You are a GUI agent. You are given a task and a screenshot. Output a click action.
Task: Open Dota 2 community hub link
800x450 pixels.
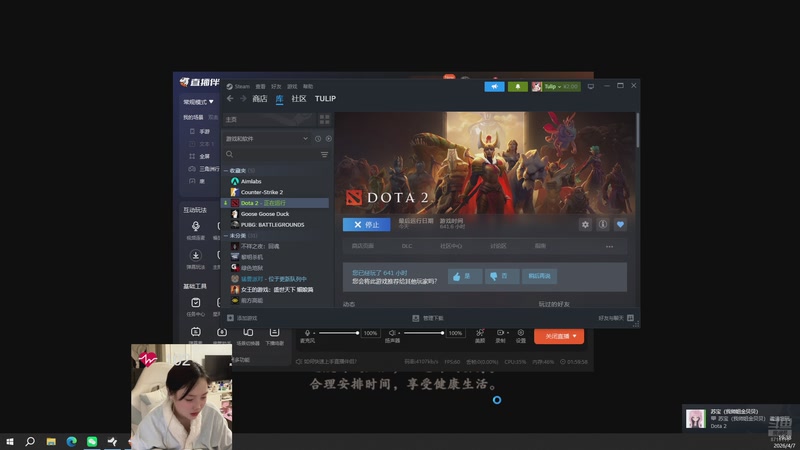pyautogui.click(x=451, y=246)
